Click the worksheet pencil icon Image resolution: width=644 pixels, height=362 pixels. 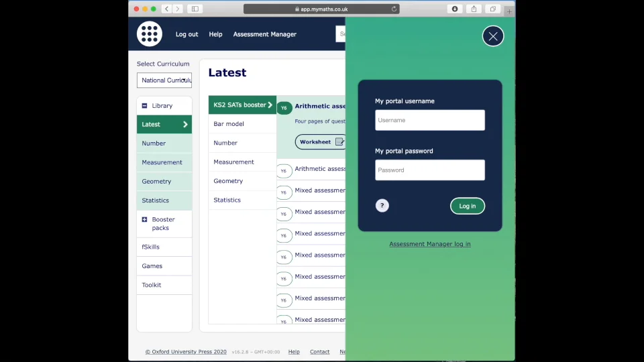tap(339, 142)
